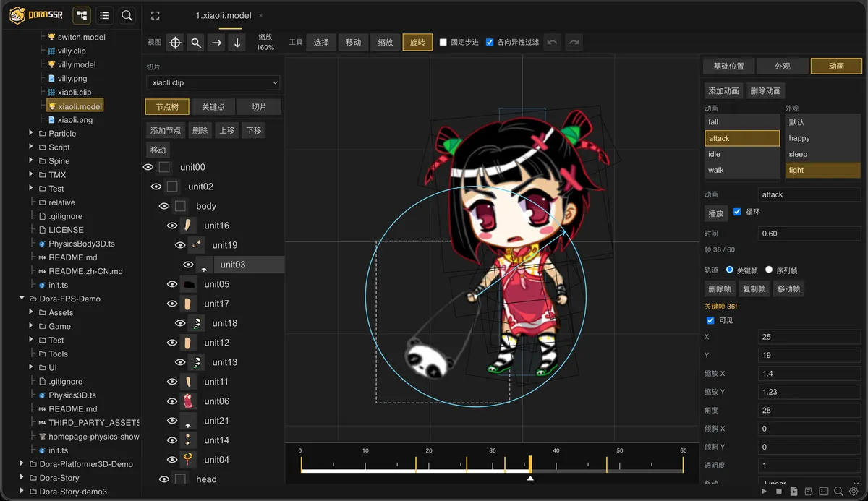Expand the Script folder
This screenshot has height=501, width=868.
(31, 147)
